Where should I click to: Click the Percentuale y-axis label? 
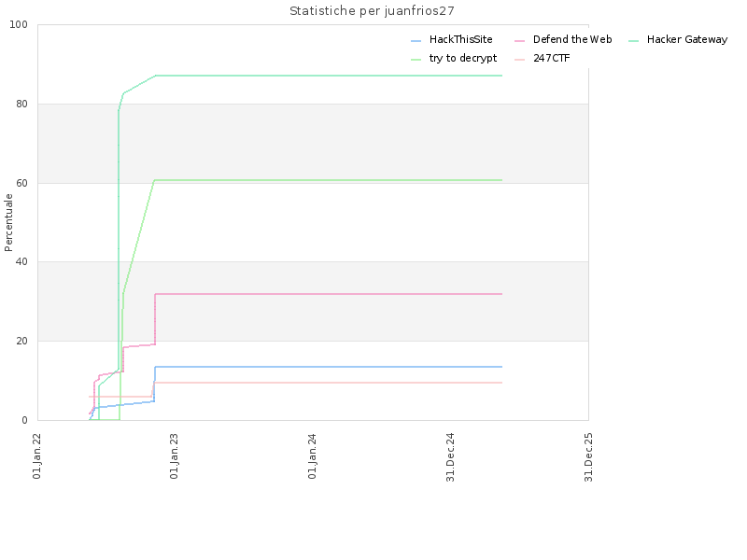pyautogui.click(x=9, y=222)
